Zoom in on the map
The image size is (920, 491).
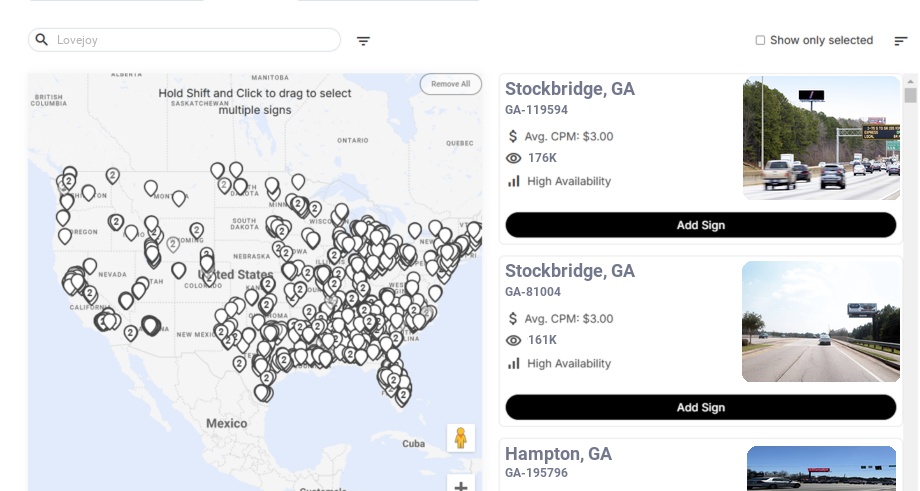pyautogui.click(x=460, y=486)
